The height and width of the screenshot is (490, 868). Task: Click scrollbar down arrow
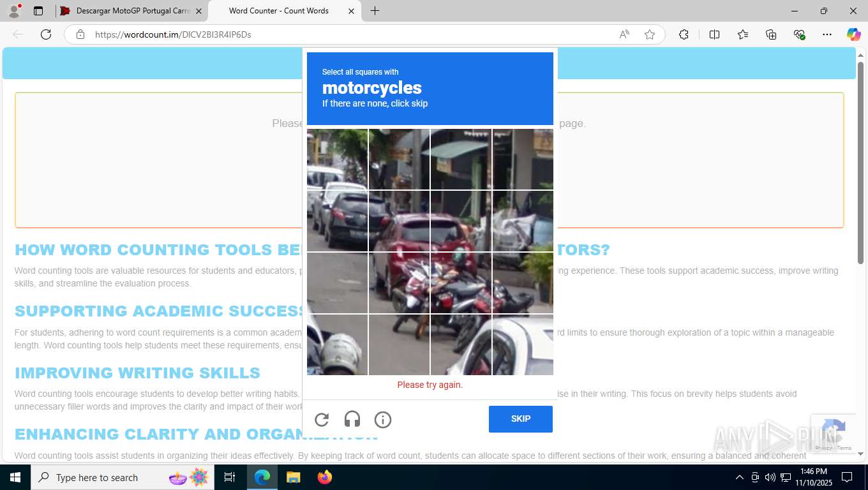860,454
